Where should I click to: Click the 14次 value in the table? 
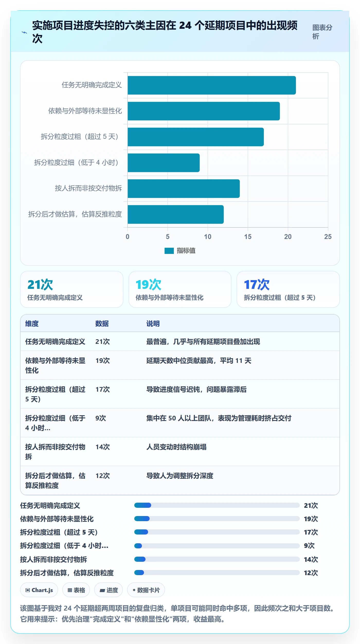point(102,447)
